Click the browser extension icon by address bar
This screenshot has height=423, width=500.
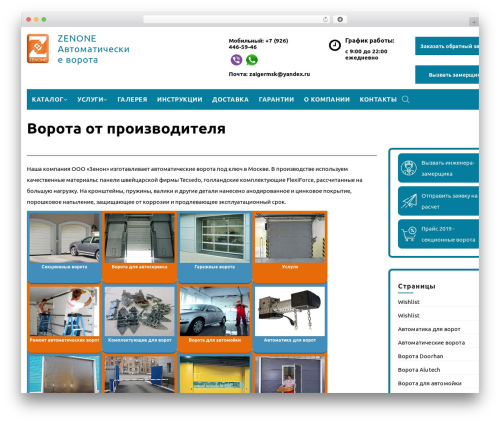[340, 19]
